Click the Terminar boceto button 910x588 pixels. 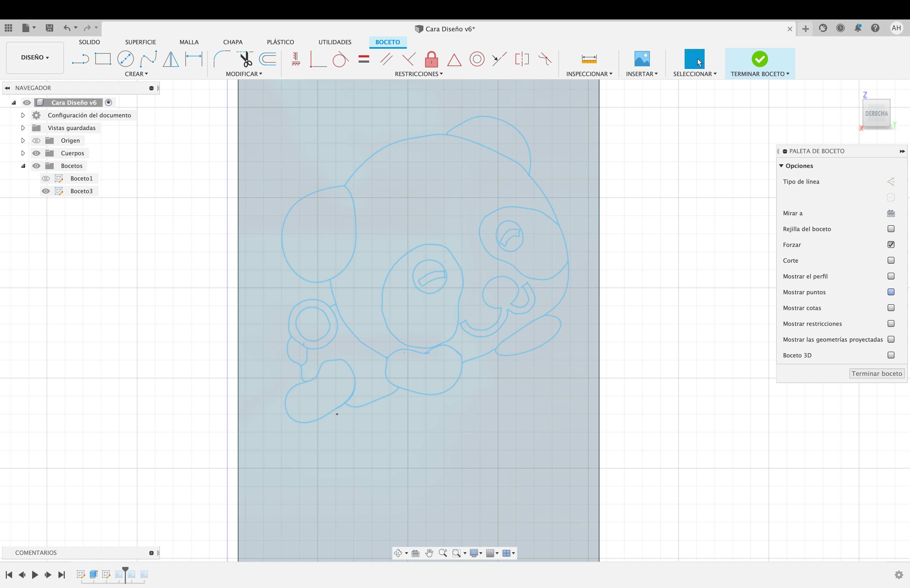pyautogui.click(x=877, y=373)
